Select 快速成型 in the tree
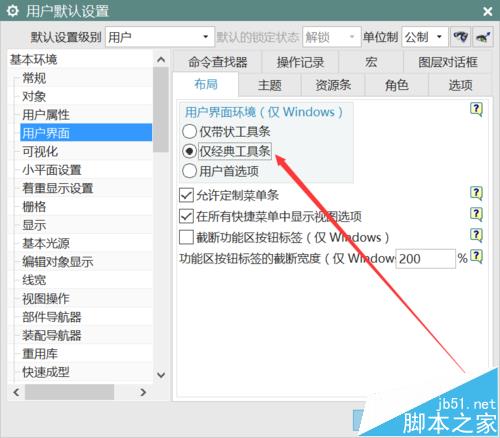This screenshot has width=500, height=438. coord(46,372)
